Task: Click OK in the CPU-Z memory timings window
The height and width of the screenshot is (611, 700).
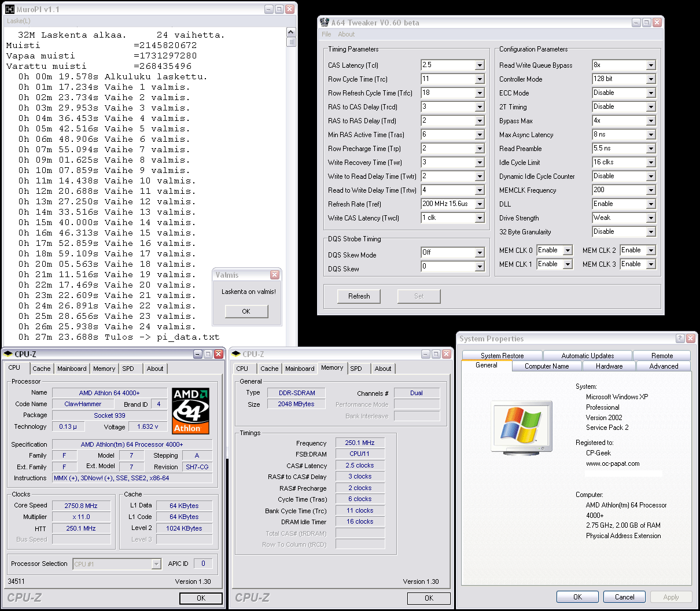Action: coord(429,598)
